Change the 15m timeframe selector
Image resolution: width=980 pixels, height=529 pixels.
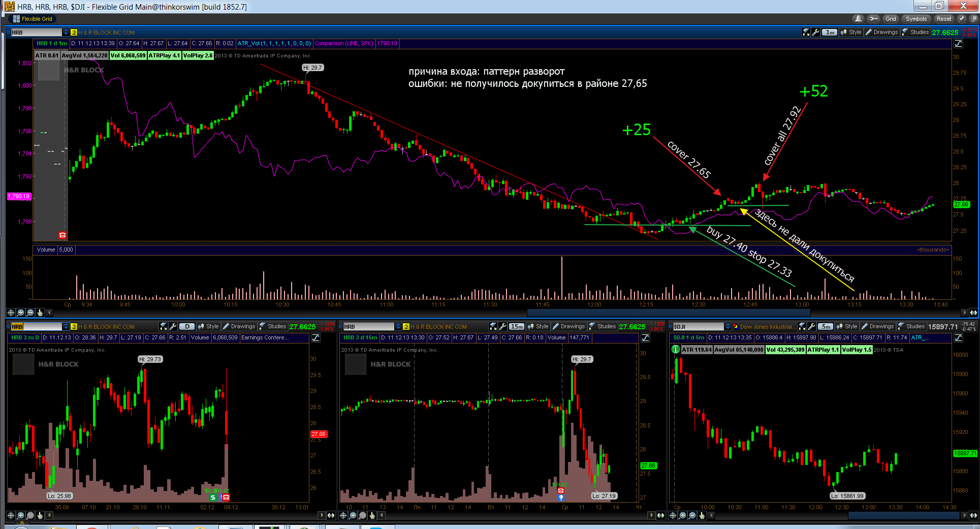pos(517,326)
